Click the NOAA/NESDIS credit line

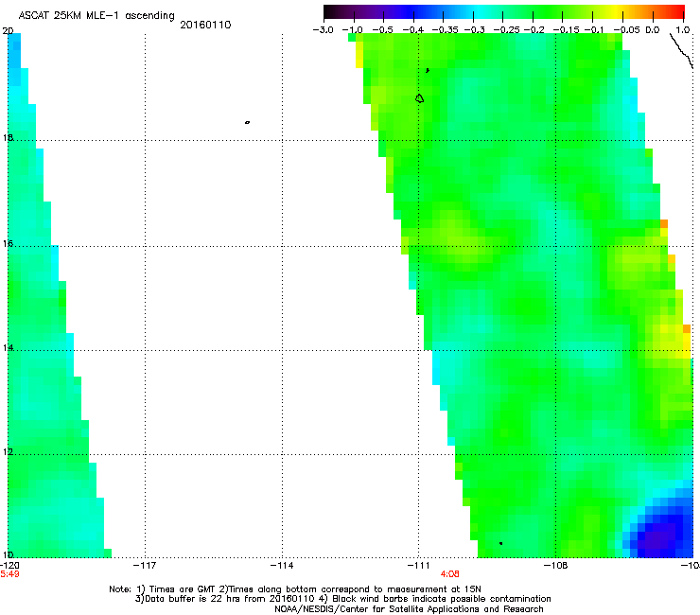click(x=409, y=609)
